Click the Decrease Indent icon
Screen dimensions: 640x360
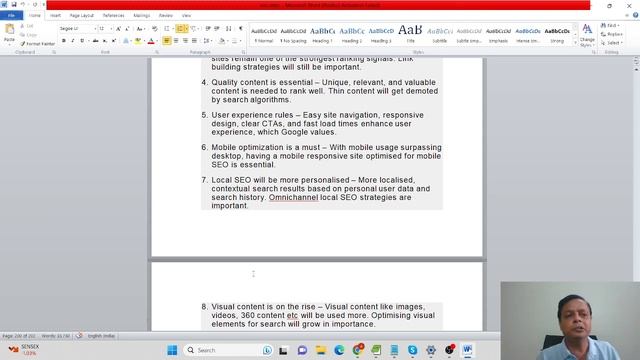(x=208, y=29)
